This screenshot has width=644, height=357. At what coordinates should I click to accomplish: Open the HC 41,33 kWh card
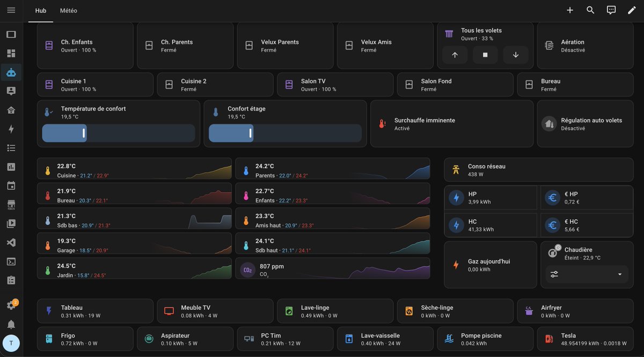[491, 225]
